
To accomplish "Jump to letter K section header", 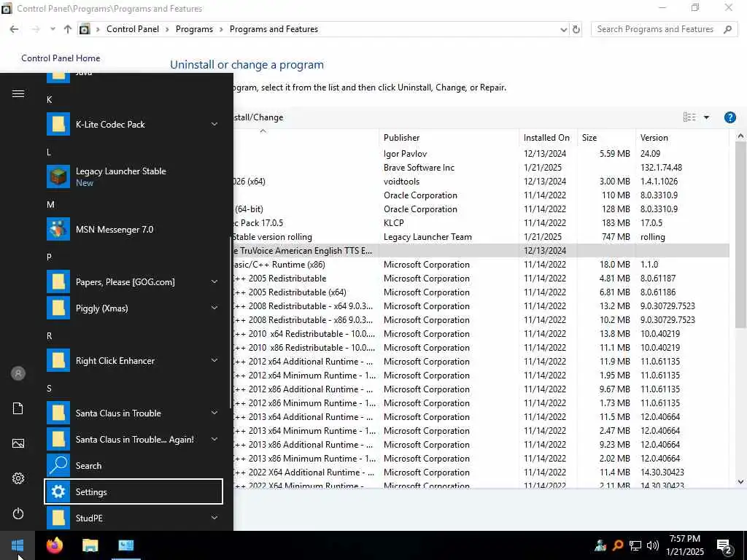I will 49,99.
